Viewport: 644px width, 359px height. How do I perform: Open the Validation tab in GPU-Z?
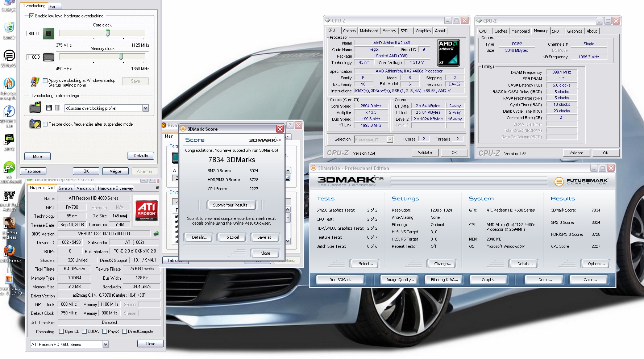click(85, 188)
